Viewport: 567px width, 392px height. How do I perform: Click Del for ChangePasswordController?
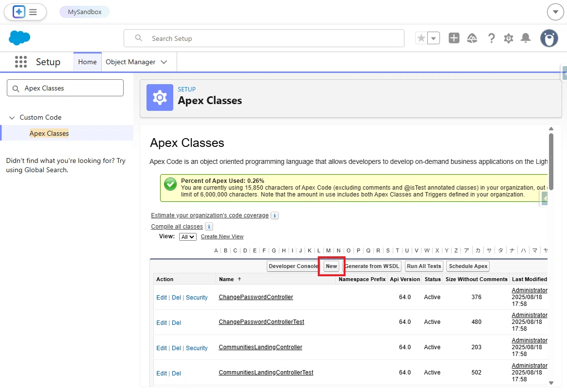coord(176,297)
